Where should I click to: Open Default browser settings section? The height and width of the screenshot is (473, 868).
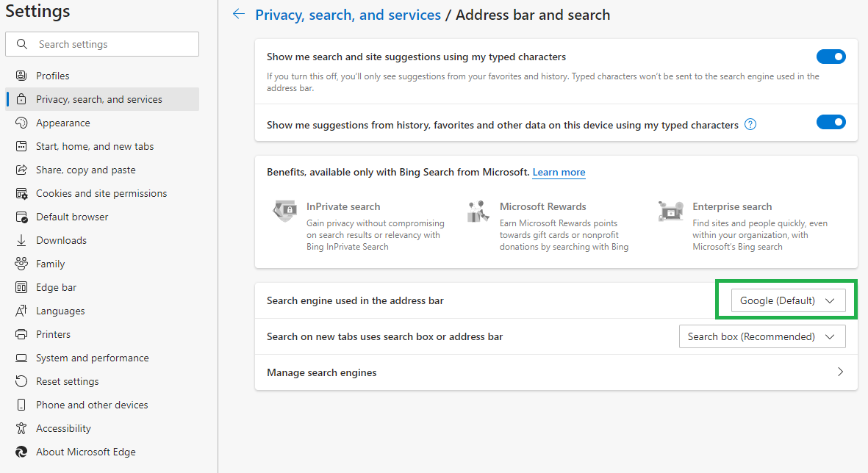pos(102,217)
